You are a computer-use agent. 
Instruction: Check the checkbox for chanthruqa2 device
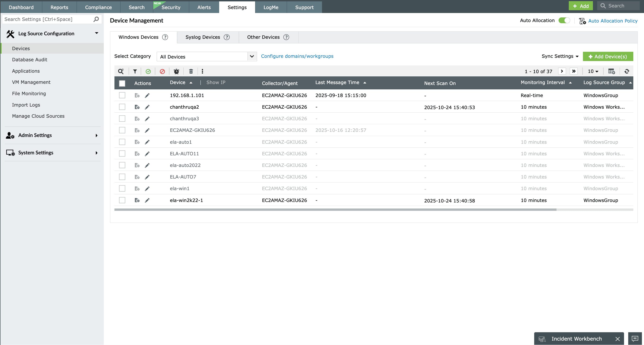[x=122, y=107]
